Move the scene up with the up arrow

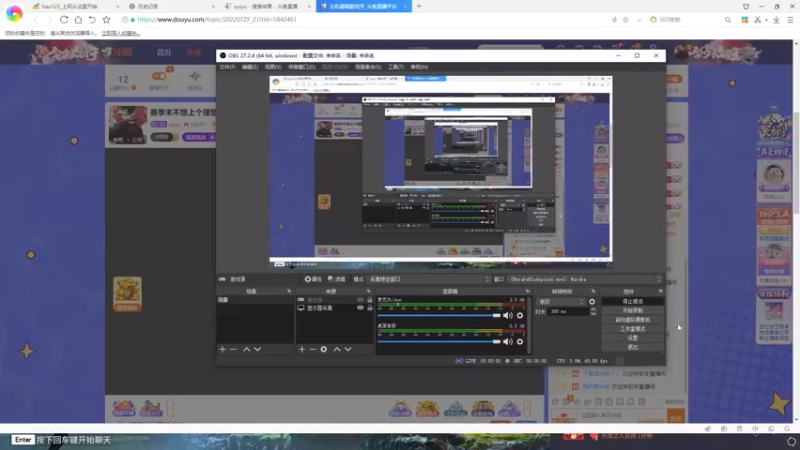(246, 349)
